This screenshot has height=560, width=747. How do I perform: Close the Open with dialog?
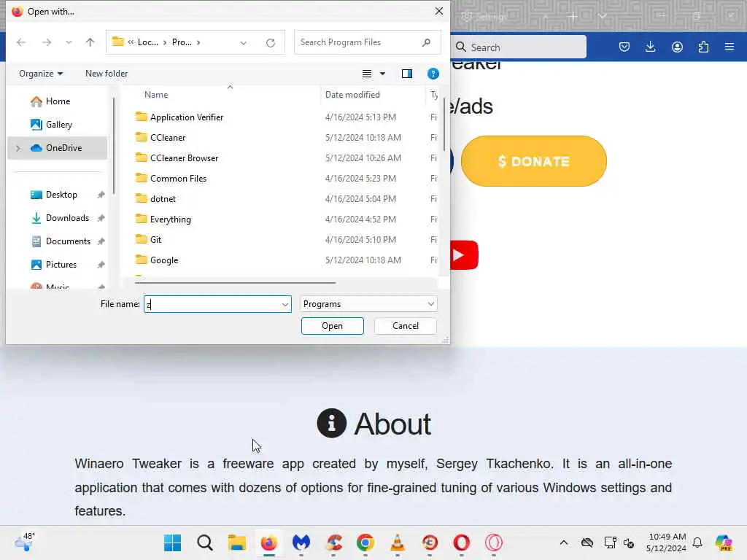(438, 11)
